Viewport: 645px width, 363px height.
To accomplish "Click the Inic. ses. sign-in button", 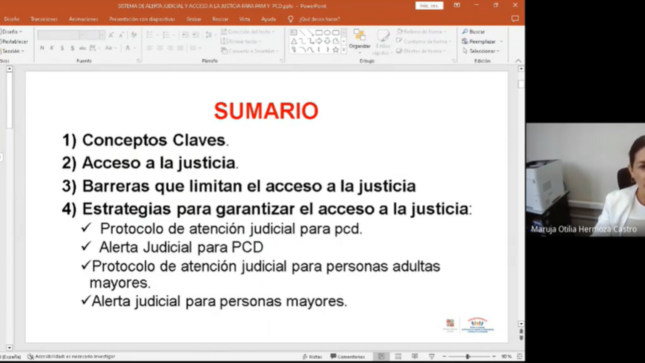I will click(429, 6).
